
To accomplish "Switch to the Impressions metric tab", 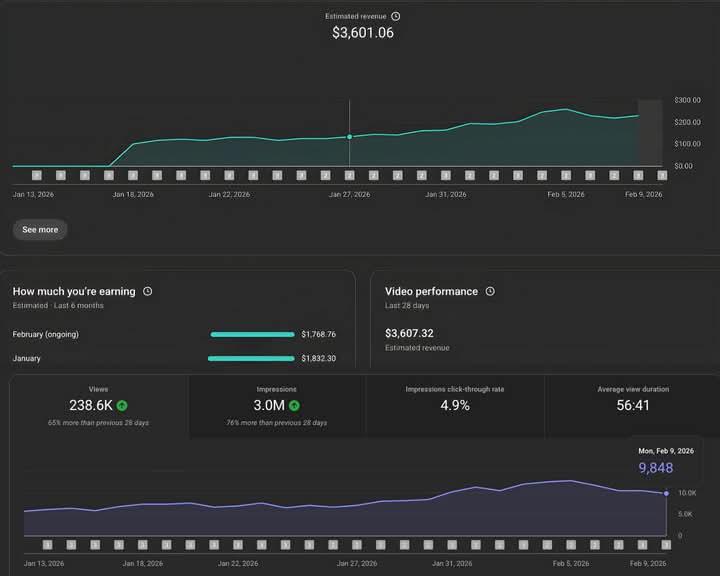I will [277, 407].
